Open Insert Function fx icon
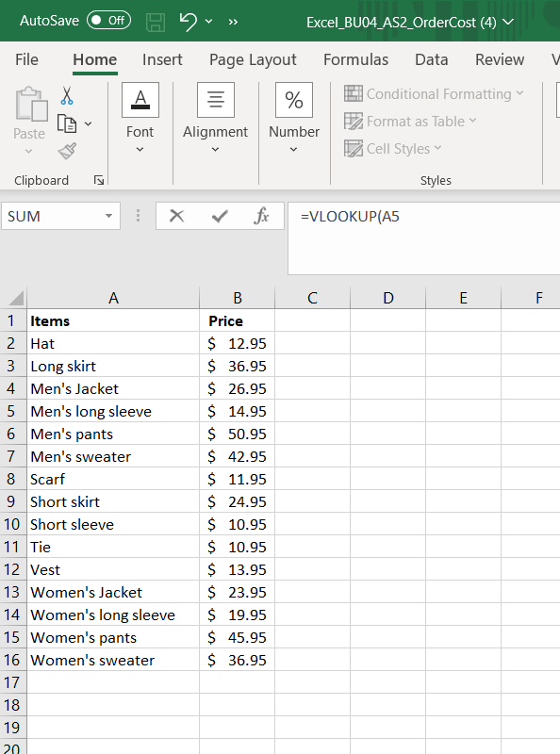 coord(261,216)
